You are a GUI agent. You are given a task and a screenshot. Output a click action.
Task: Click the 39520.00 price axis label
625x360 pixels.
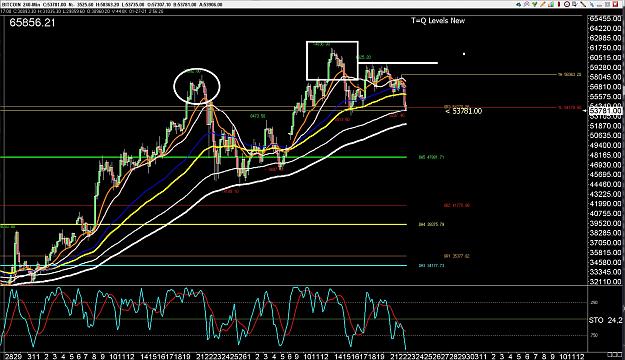pos(605,224)
